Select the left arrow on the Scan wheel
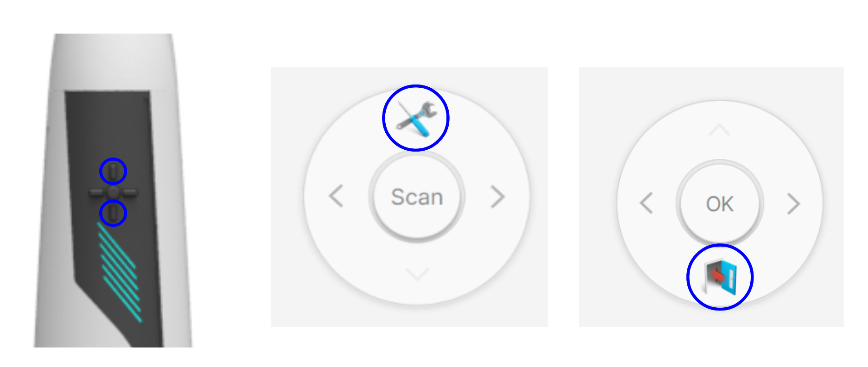Image resolution: width=868 pixels, height=367 pixels. point(336,197)
